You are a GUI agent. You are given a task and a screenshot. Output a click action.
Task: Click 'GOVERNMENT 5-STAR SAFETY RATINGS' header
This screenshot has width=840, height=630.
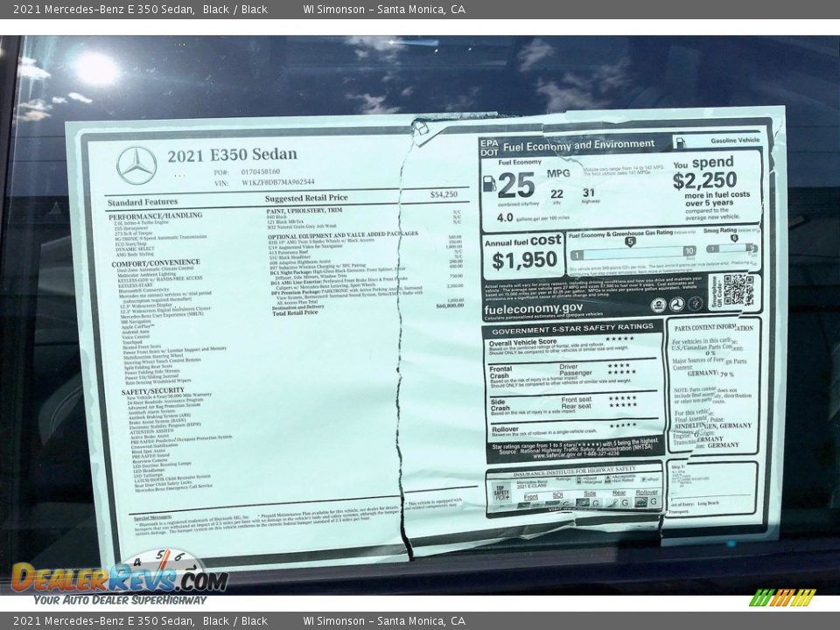pos(572,328)
